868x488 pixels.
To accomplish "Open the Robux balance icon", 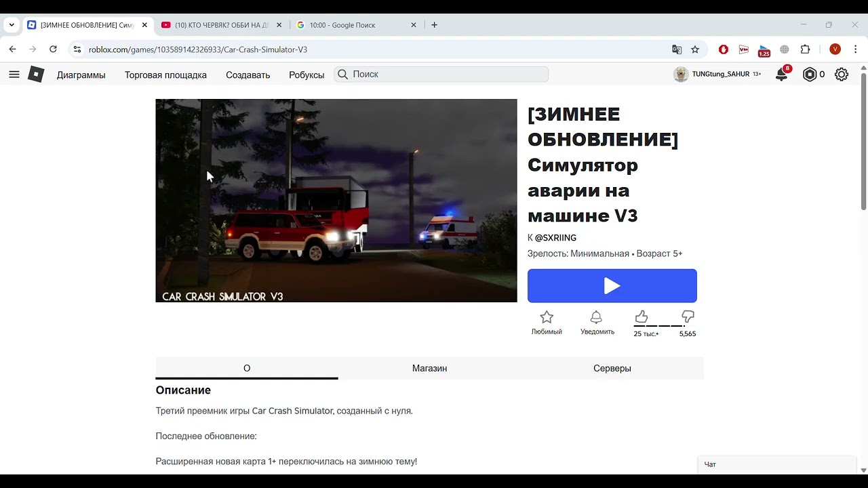I will tap(810, 75).
